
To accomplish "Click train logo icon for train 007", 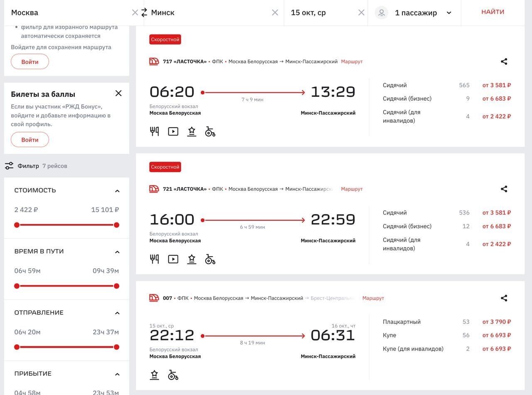I will click(x=154, y=298).
